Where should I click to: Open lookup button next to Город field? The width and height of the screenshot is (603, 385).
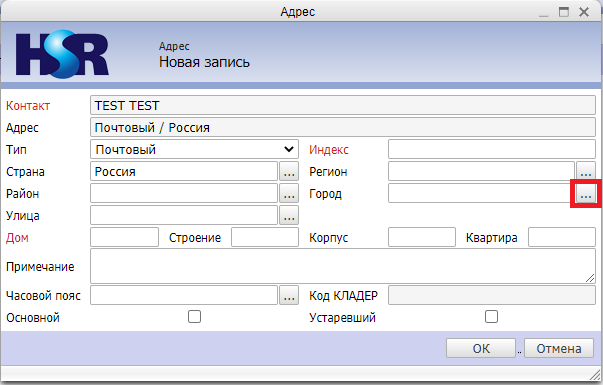point(586,193)
